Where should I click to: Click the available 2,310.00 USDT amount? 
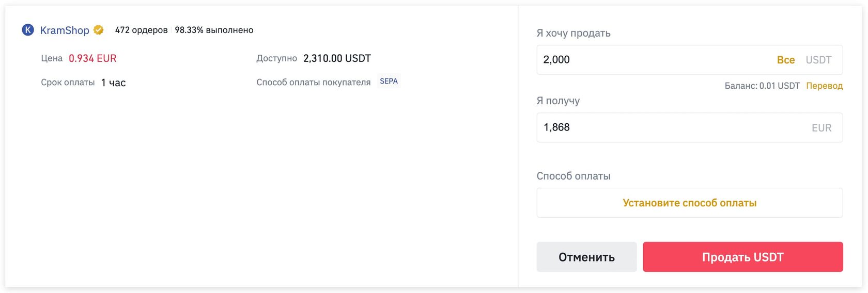[x=337, y=58]
